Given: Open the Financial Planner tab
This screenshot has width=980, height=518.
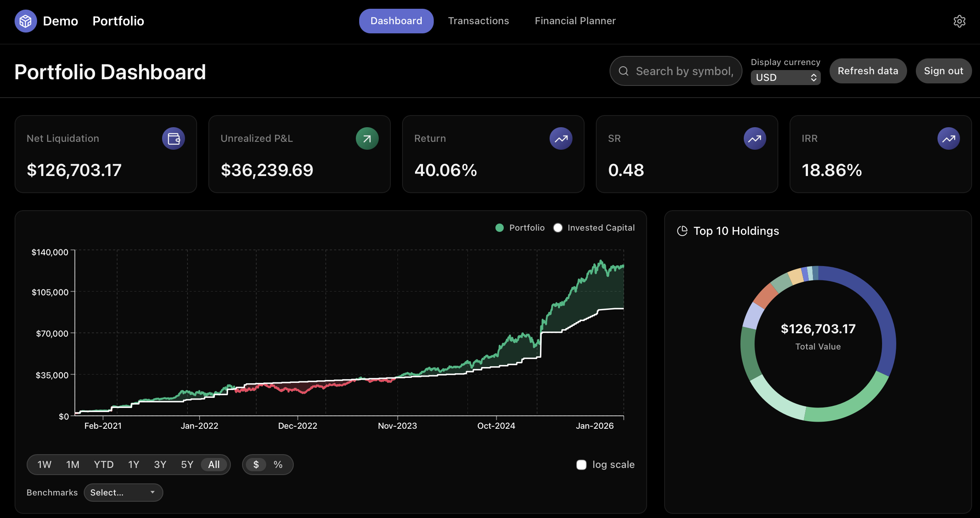Looking at the screenshot, I should point(575,20).
